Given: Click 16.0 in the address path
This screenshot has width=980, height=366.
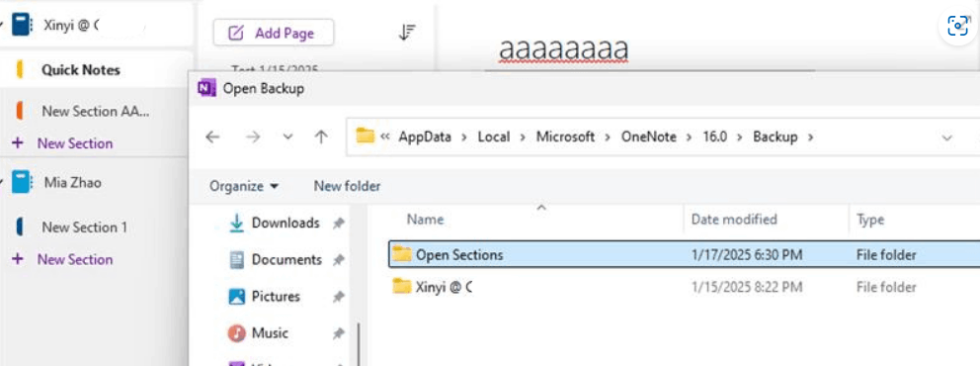Looking at the screenshot, I should pos(715,137).
